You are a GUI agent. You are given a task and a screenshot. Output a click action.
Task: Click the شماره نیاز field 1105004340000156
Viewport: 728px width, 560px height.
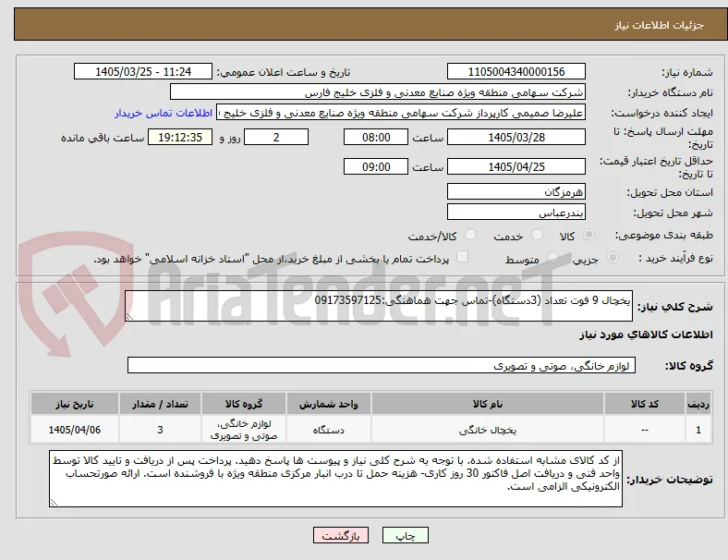click(x=516, y=71)
